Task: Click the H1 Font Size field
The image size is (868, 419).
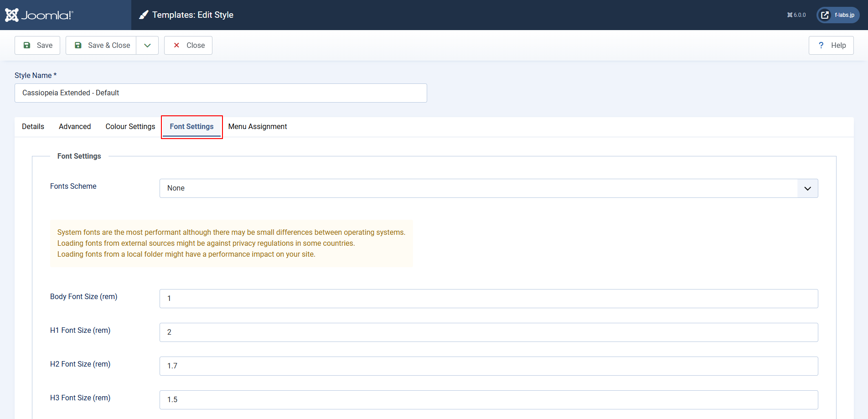Action: [488, 332]
